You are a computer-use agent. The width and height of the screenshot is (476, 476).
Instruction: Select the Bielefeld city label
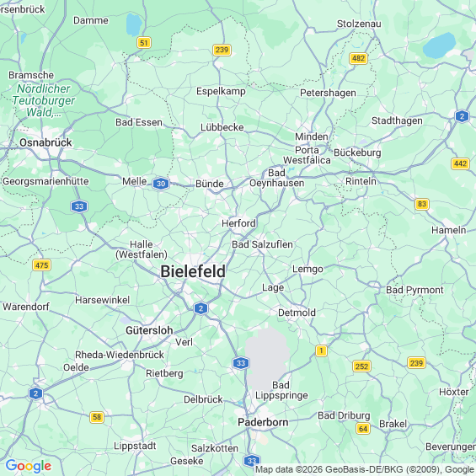(193, 271)
